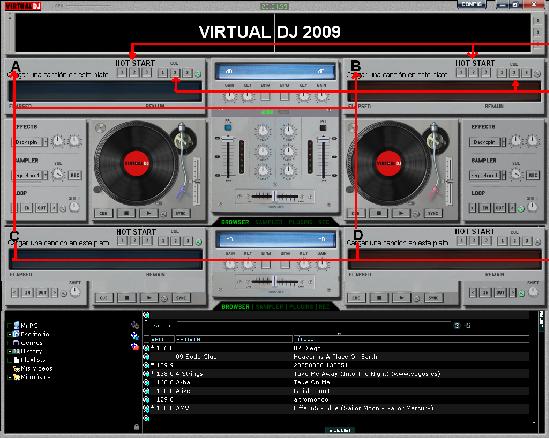Expand the History folder in the tree
This screenshot has height=439, width=549.
[10, 351]
